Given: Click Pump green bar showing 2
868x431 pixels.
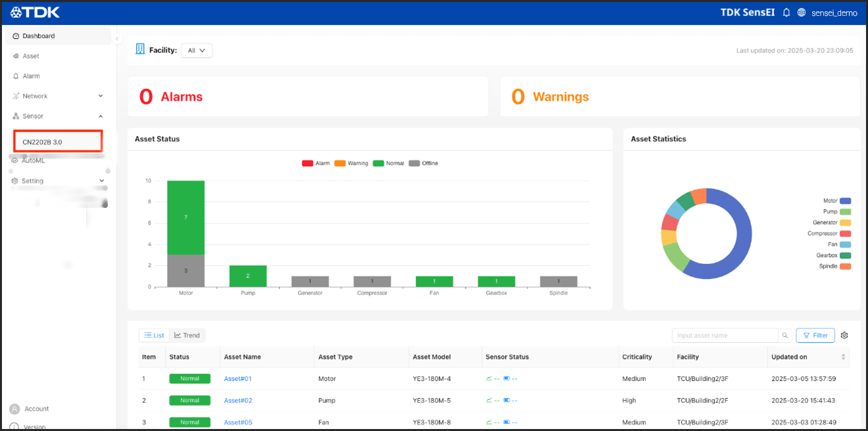Looking at the screenshot, I should [248, 276].
